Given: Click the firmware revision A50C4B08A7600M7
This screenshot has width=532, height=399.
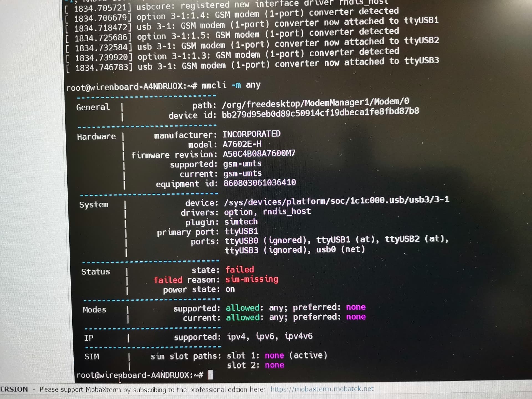Looking at the screenshot, I should click(259, 153).
